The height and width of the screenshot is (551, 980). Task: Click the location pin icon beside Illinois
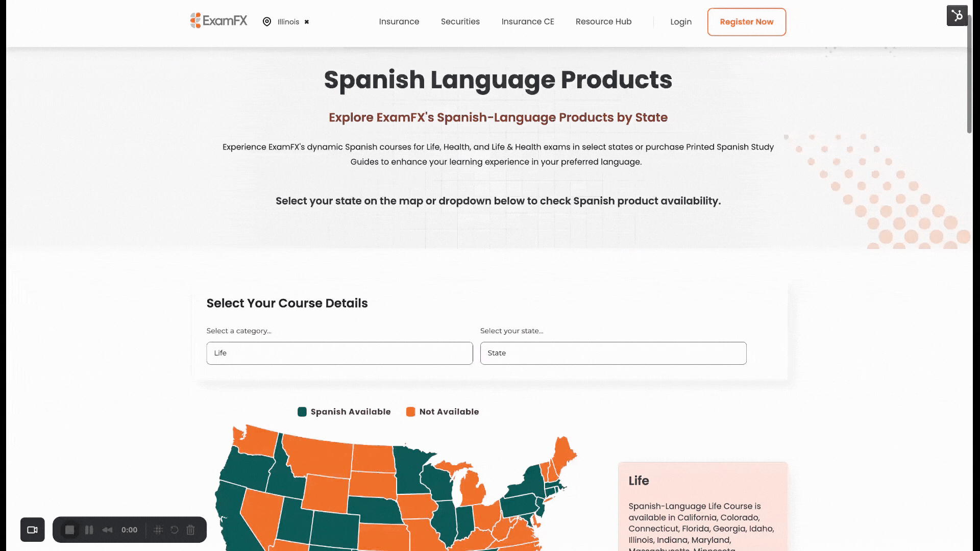click(x=267, y=21)
